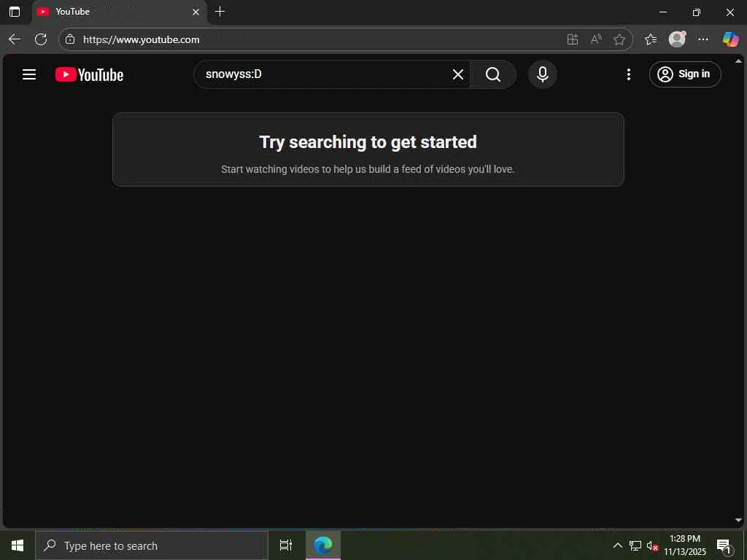Open the tab actions menu
This screenshot has width=747, height=560.
(15, 12)
